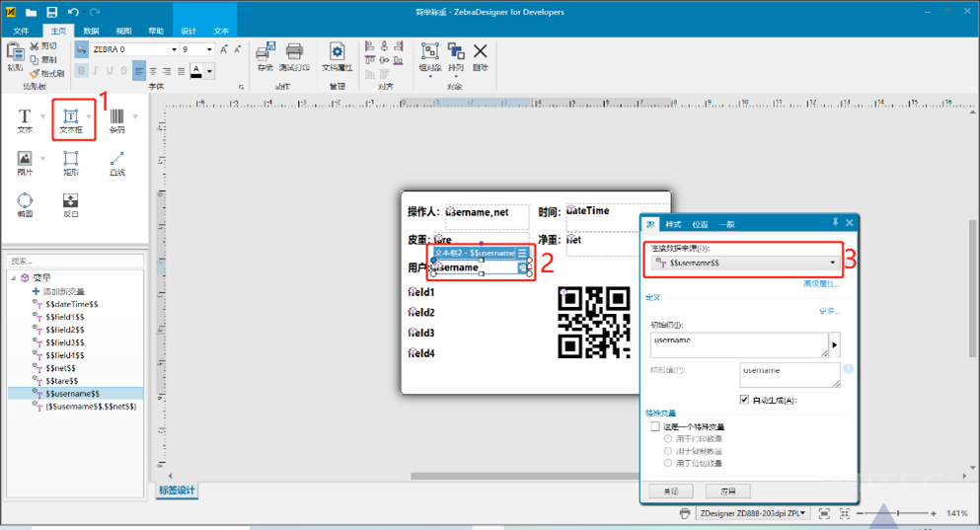Image resolution: width=980 pixels, height=530 pixels.
Task: Open the 样式 tab in properties dialog
Action: pos(673,224)
